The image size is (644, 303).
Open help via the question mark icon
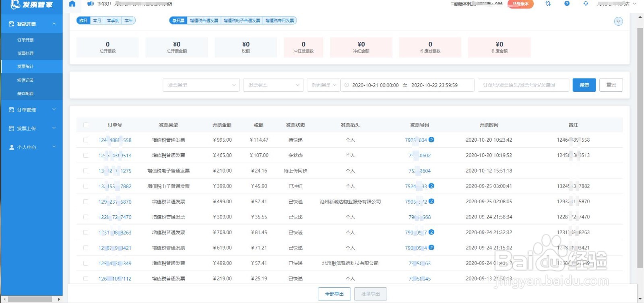[x=567, y=4]
